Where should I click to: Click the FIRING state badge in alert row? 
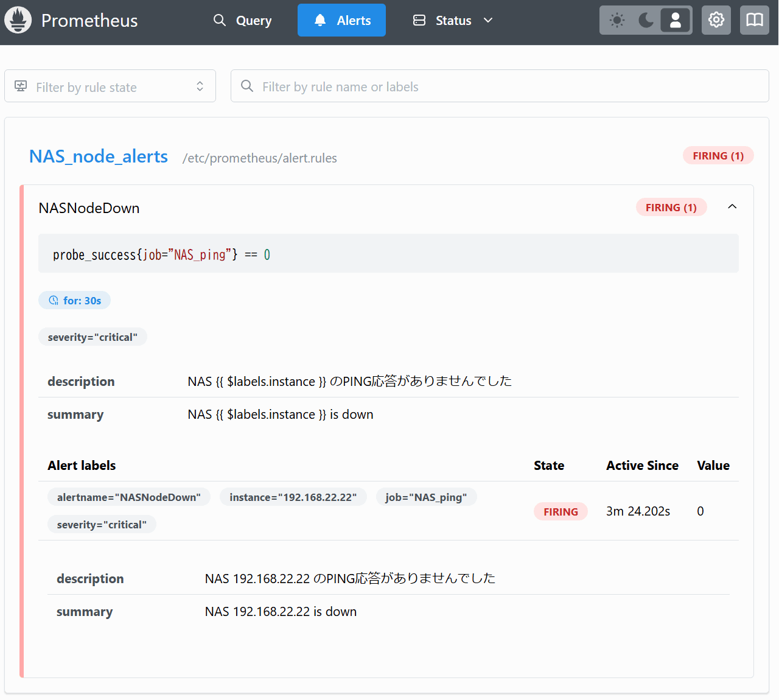[x=561, y=511]
